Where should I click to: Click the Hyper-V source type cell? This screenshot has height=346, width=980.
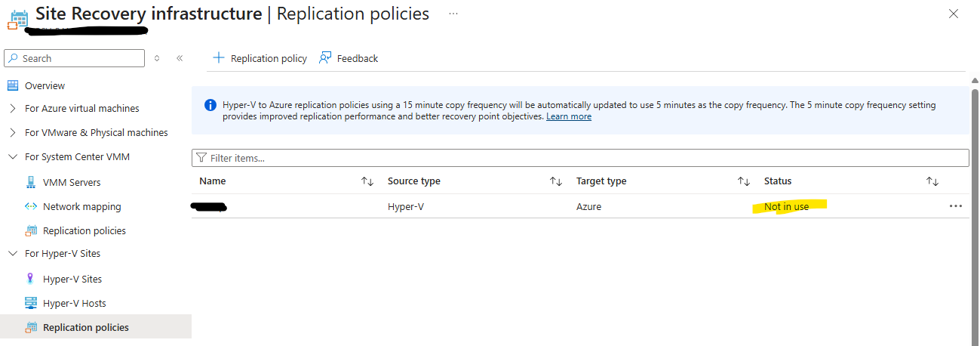click(405, 206)
